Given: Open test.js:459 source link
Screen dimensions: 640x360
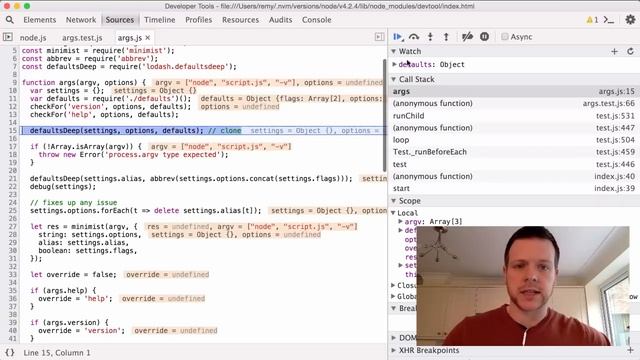Looking at the screenshot, I should (616, 152).
